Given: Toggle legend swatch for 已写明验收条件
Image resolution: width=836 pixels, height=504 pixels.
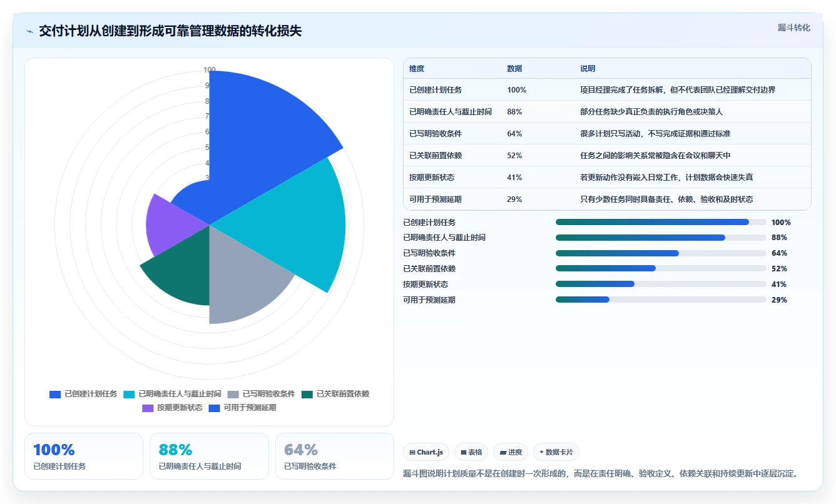Looking at the screenshot, I should pos(233,394).
